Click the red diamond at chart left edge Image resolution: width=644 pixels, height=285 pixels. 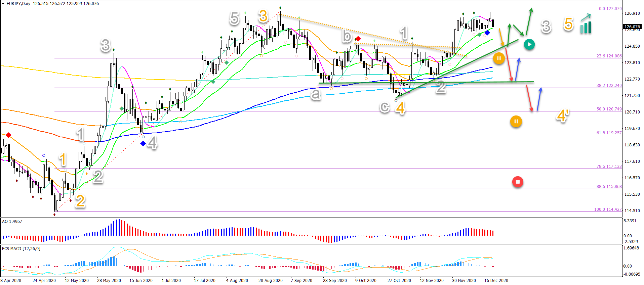coord(8,135)
